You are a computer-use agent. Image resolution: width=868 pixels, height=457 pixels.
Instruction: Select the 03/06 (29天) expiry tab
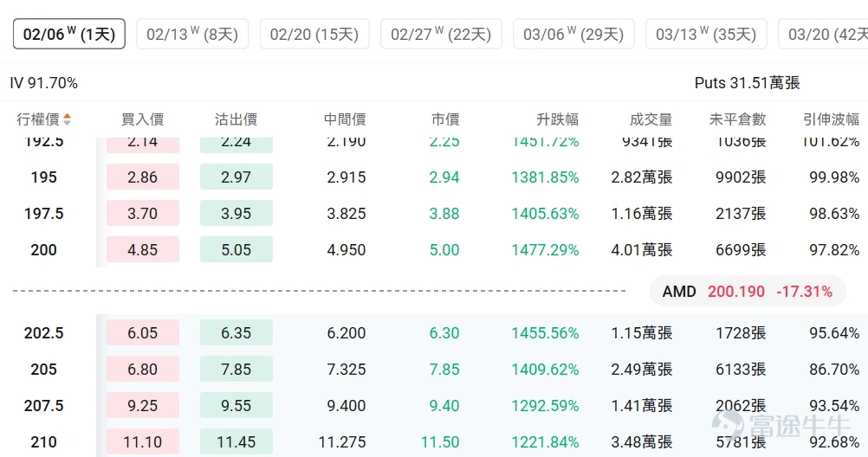click(x=573, y=35)
